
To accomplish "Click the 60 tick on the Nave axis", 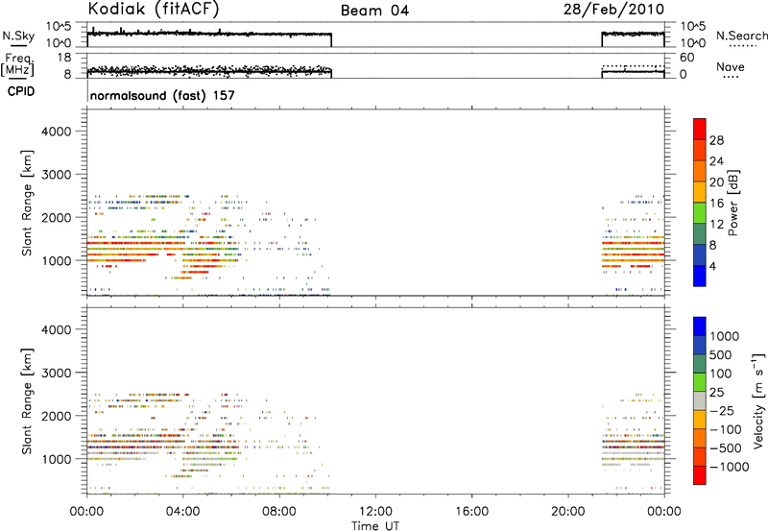I will 686,58.
